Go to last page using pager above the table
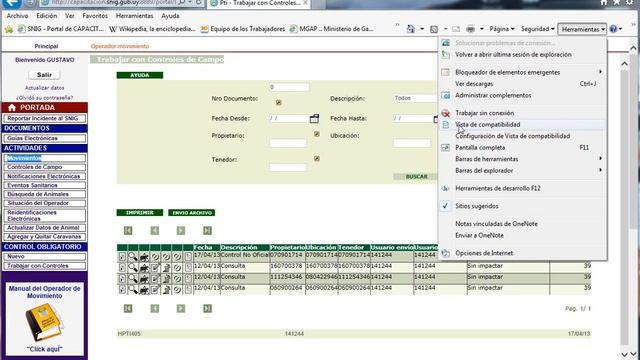The height and width of the screenshot is (360, 640). [207, 231]
